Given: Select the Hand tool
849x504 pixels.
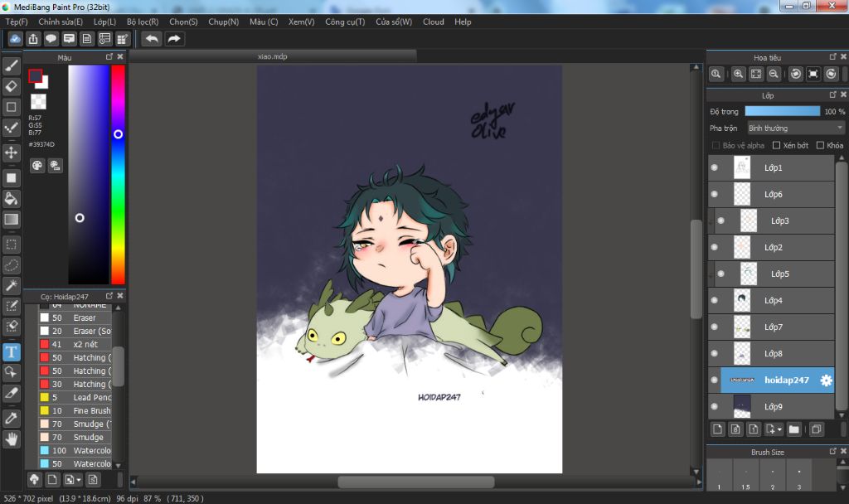Looking at the screenshot, I should [12, 439].
